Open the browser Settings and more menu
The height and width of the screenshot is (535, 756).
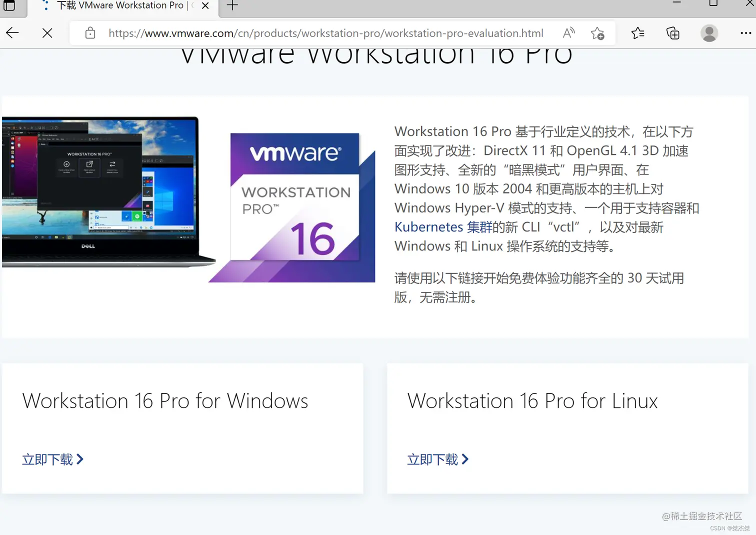pyautogui.click(x=745, y=33)
